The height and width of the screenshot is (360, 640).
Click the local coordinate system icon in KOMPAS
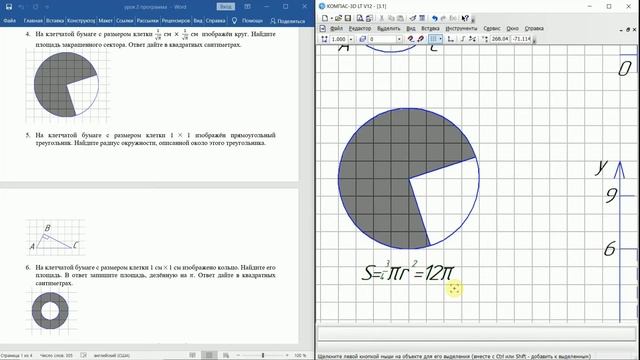point(451,39)
